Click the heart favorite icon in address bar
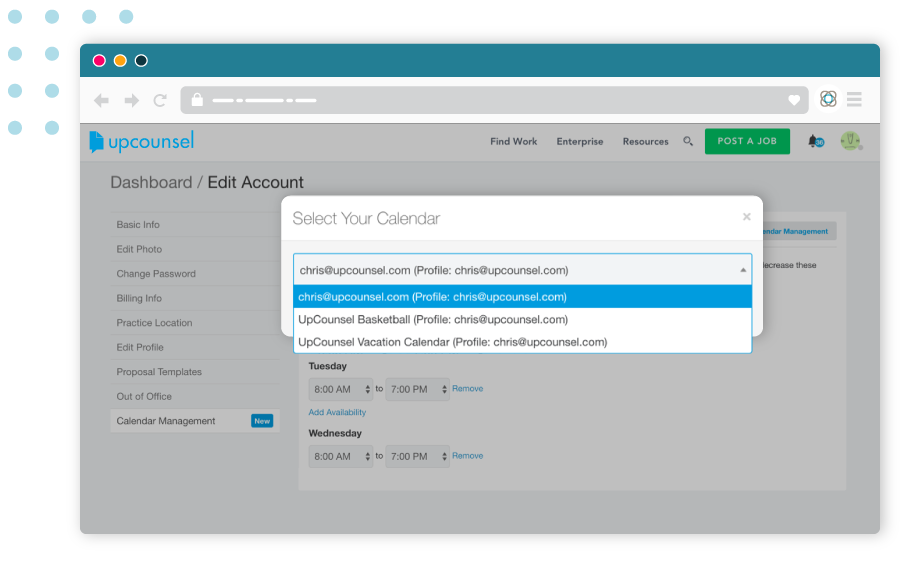Image resolution: width=910 pixels, height=565 pixels. point(794,100)
